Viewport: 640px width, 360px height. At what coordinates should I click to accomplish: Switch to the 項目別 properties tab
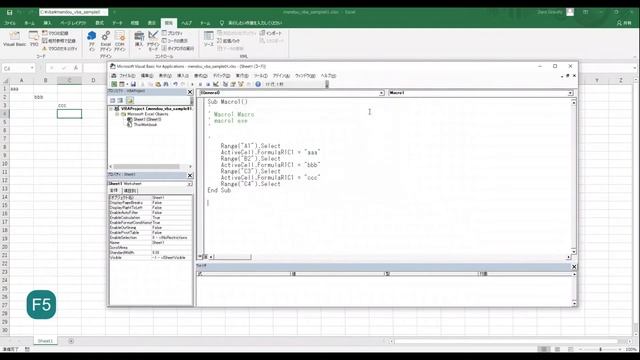131,191
